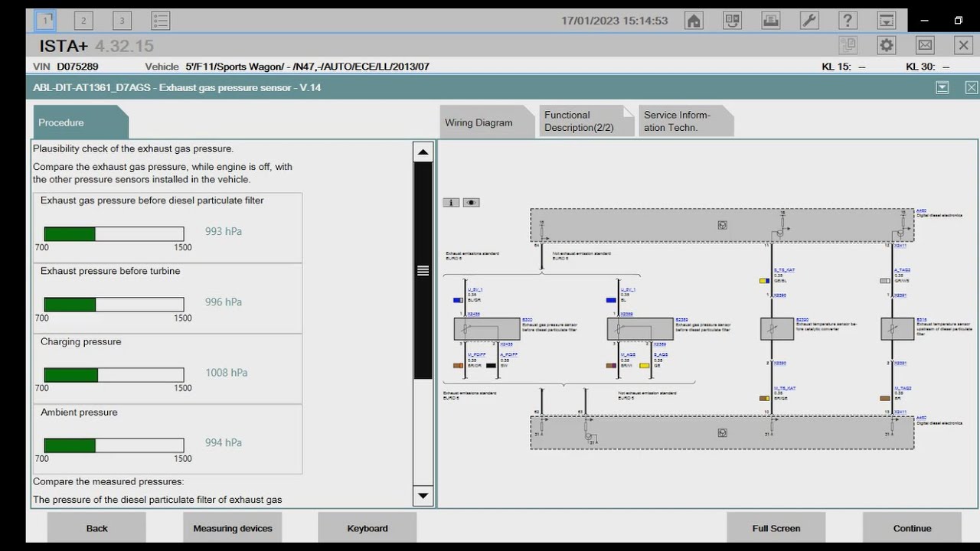Viewport: 980px width, 551px height.
Task: Click the minimize-to-tray toolbar icon beside help
Action: (887, 21)
